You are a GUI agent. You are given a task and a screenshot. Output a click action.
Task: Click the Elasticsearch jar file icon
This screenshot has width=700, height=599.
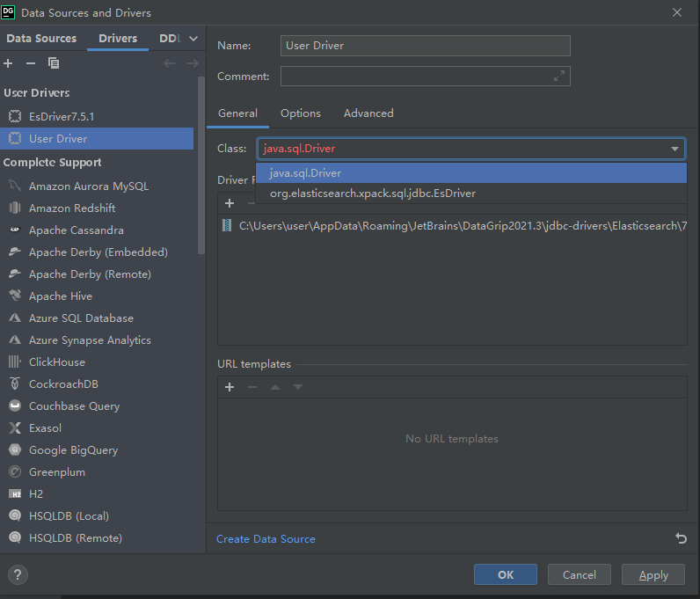(227, 225)
